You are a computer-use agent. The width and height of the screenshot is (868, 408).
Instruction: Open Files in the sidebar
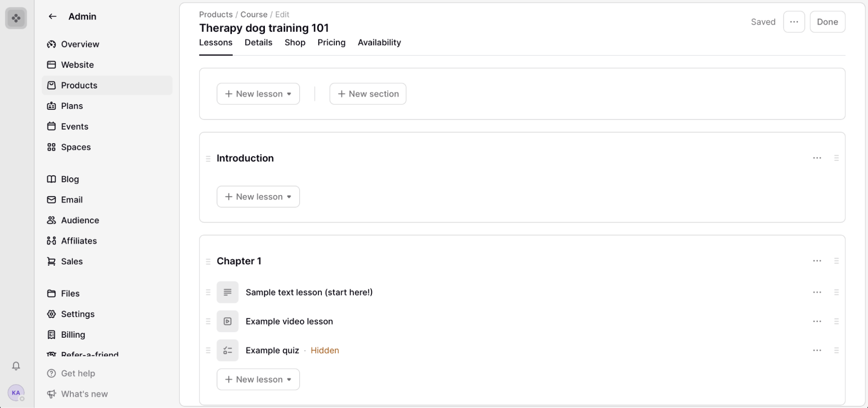[x=107, y=294]
